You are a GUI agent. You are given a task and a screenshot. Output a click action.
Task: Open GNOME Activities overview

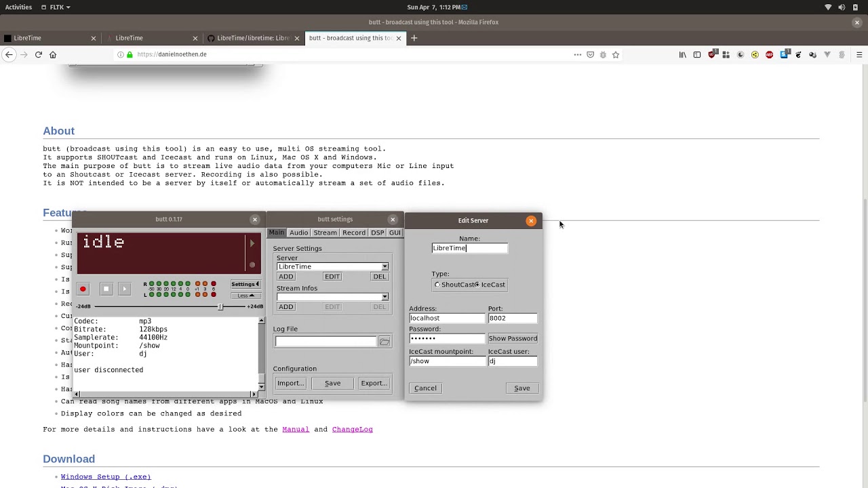18,7
